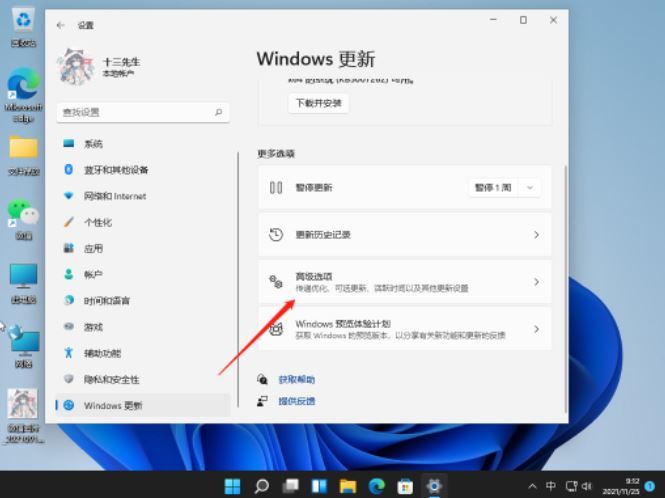665x498 pixels.
Task: Expand 更新历史记录 using its chevron arrow
Action: [x=536, y=235]
